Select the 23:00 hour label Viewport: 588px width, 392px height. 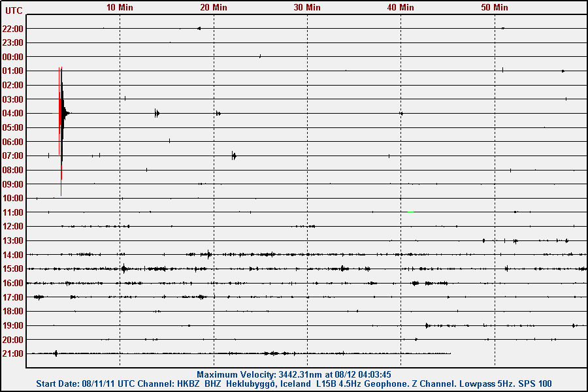13,42
